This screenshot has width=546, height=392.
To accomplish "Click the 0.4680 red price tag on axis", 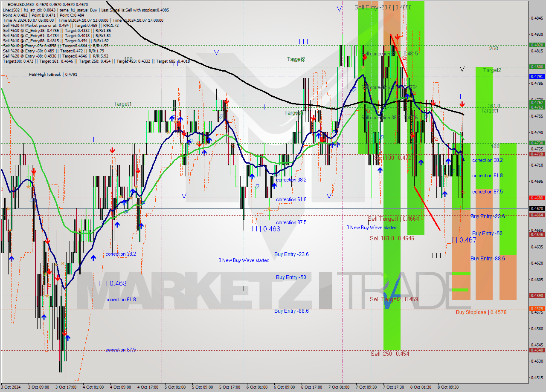I will (537, 198).
